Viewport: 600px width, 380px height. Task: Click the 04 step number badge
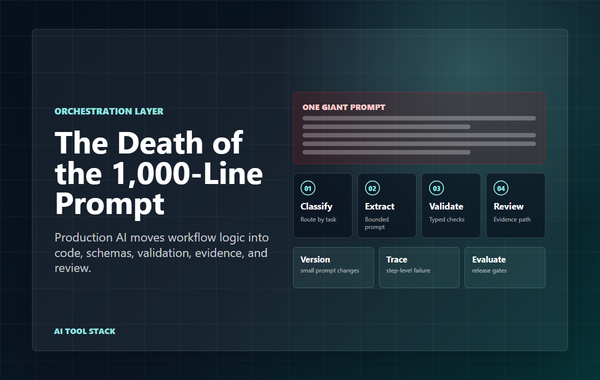click(x=501, y=188)
